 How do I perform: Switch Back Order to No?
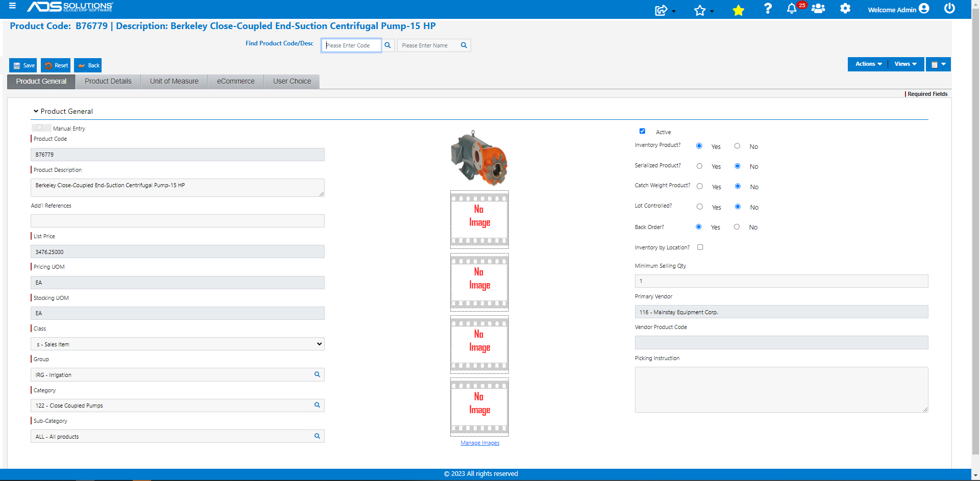click(x=737, y=226)
